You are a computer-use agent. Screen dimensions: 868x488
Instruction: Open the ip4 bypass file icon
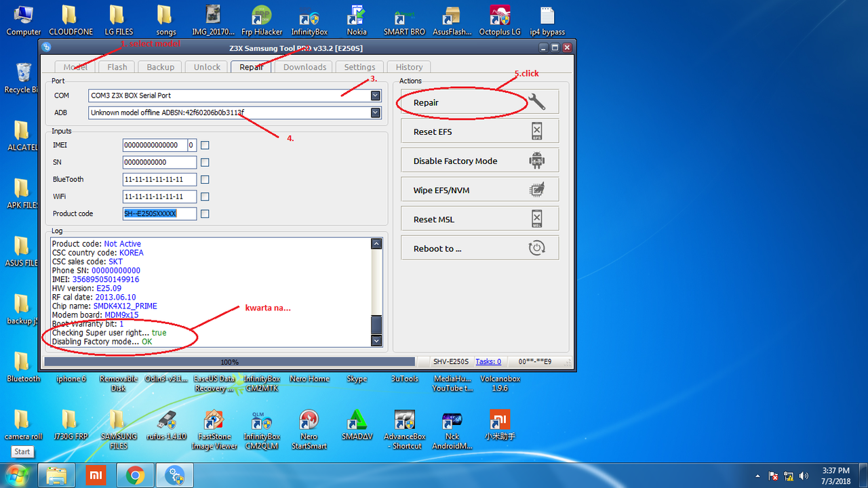(548, 21)
